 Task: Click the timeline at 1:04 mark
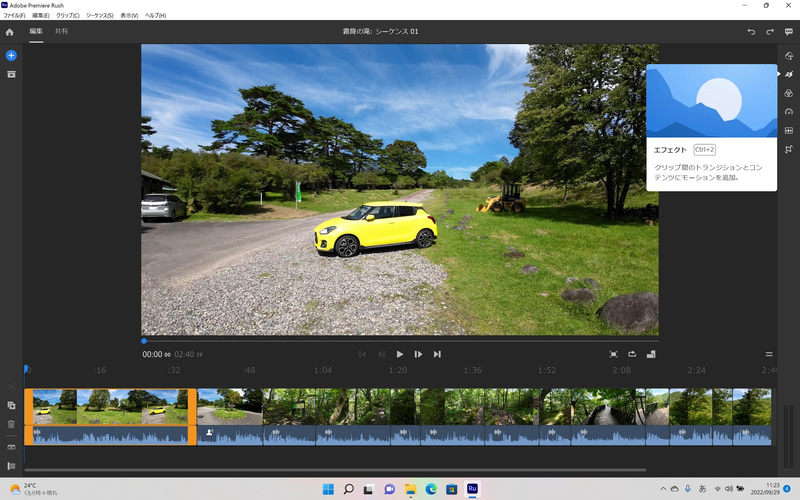(x=322, y=370)
